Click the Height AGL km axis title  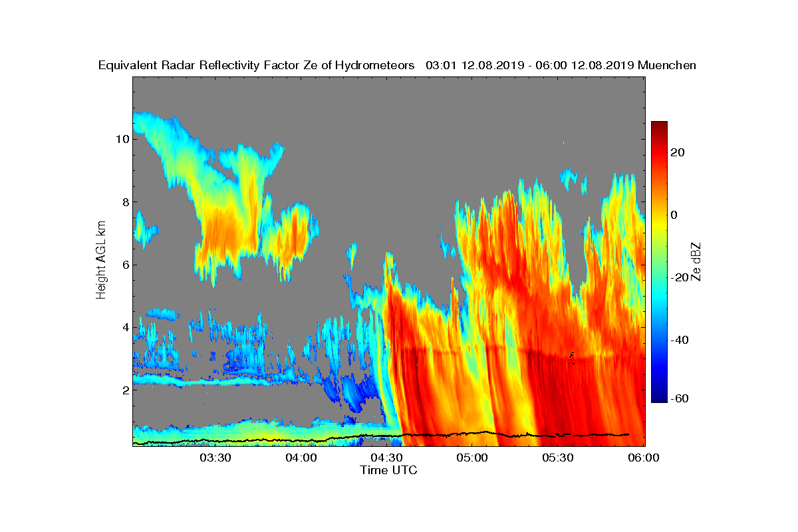pos(101,260)
